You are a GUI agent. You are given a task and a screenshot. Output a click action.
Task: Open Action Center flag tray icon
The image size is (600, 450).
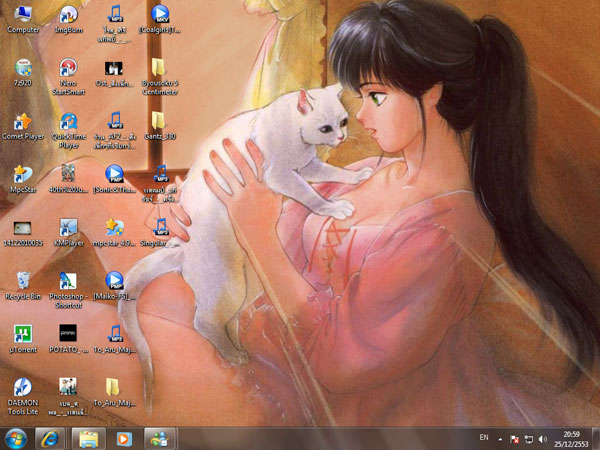click(x=515, y=439)
